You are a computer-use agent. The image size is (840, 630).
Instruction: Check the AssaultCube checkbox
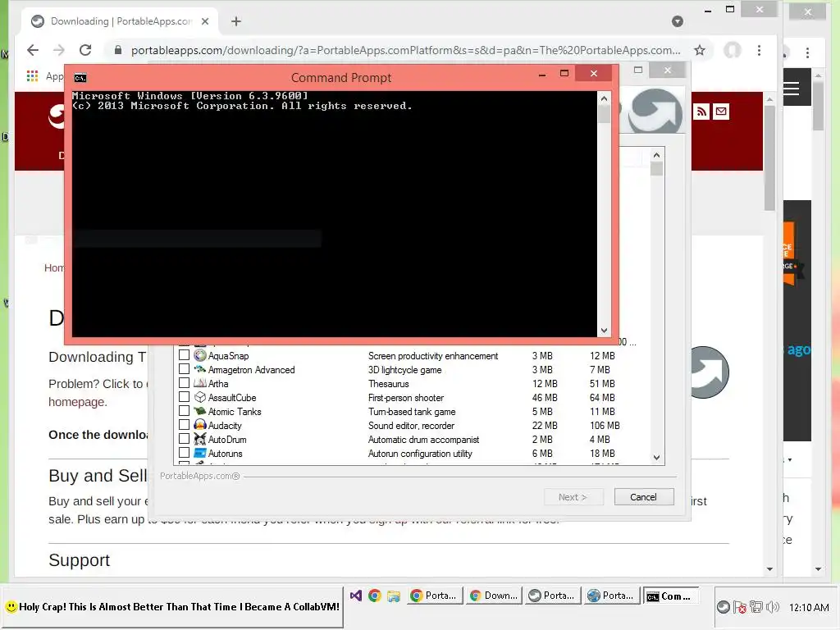(184, 396)
